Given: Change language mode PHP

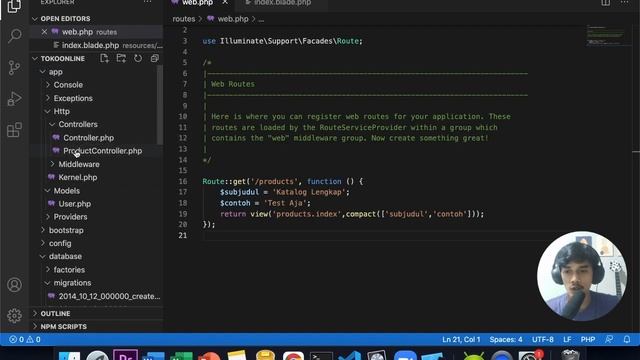Looking at the screenshot, I should pyautogui.click(x=588, y=340).
